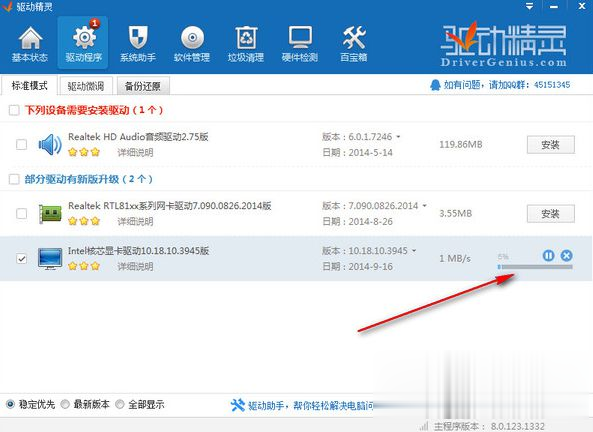
Task: Open the 软件管理 disc section
Action: [x=192, y=44]
